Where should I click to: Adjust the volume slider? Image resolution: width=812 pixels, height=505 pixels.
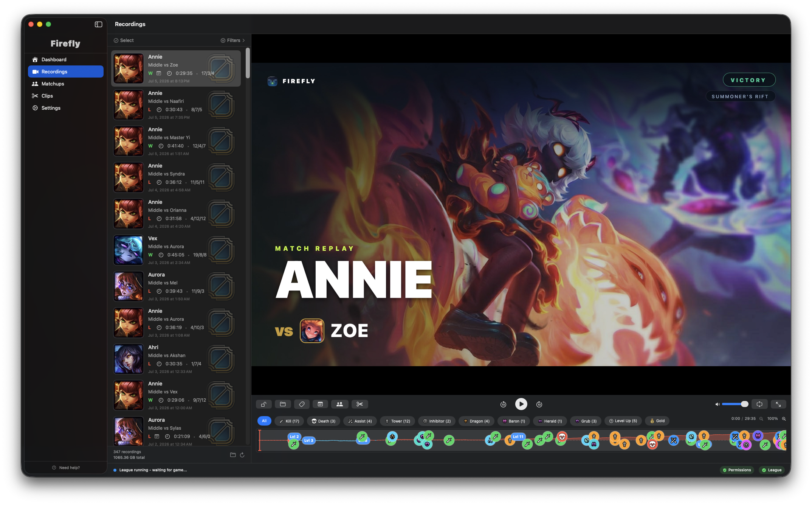point(735,404)
